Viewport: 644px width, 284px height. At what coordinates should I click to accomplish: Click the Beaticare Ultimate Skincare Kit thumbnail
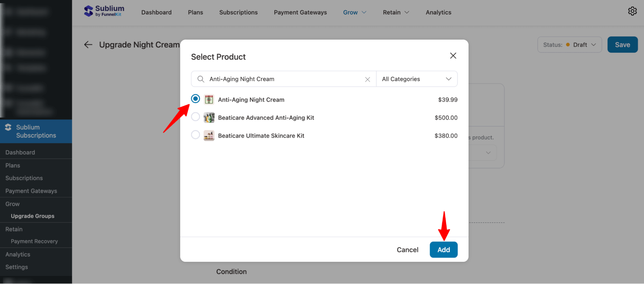[x=209, y=136]
